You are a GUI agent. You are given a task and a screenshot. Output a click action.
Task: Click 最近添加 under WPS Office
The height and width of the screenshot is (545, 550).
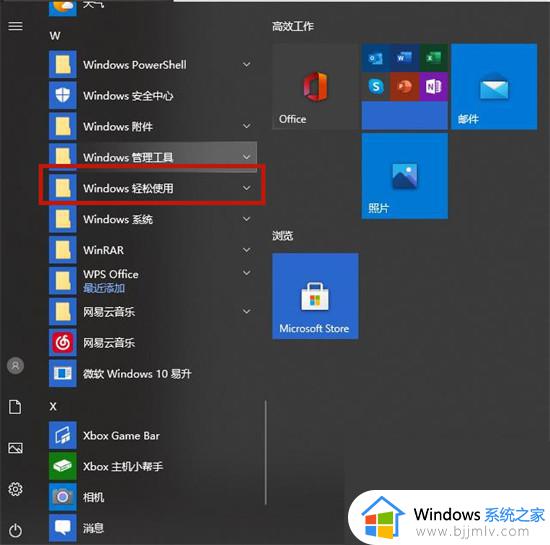click(104, 288)
